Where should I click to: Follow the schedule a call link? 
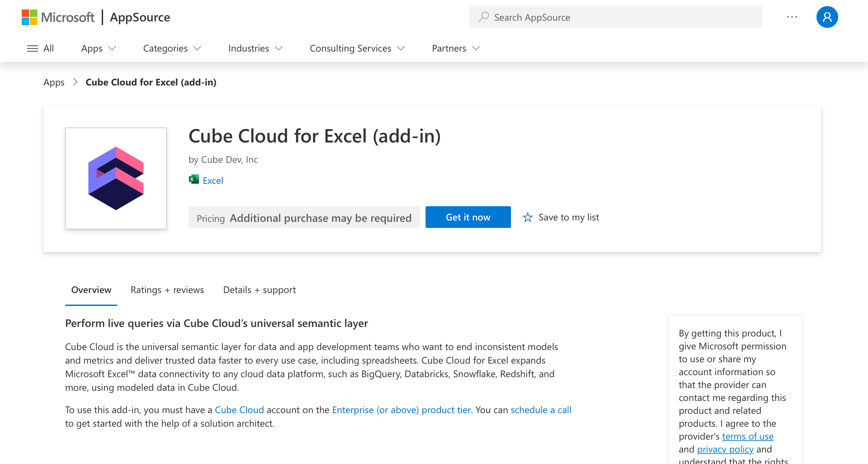pyautogui.click(x=541, y=410)
